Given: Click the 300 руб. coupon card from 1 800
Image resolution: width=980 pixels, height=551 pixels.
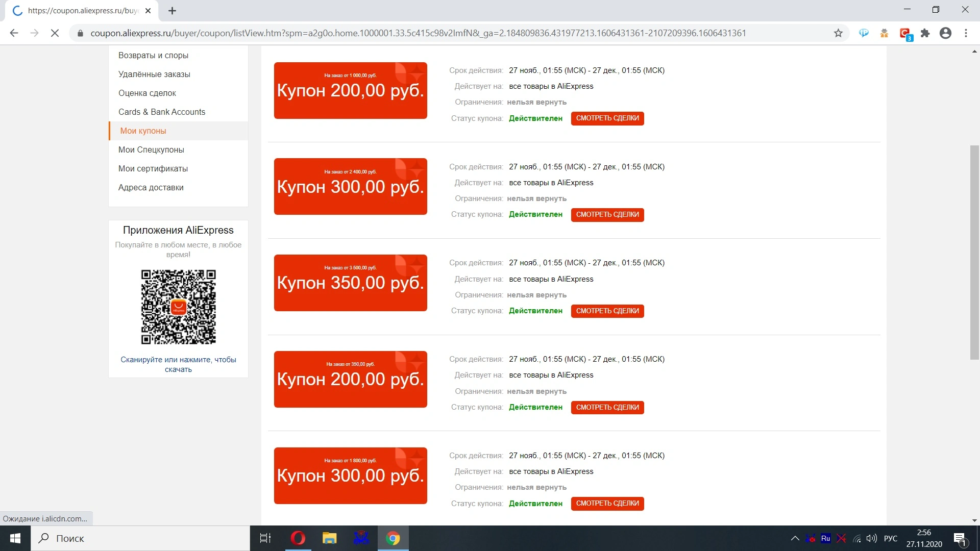Looking at the screenshot, I should (351, 475).
